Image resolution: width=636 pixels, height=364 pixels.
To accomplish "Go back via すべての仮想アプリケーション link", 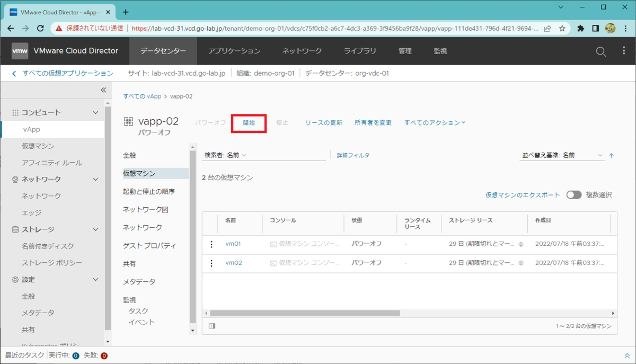I will coord(68,73).
